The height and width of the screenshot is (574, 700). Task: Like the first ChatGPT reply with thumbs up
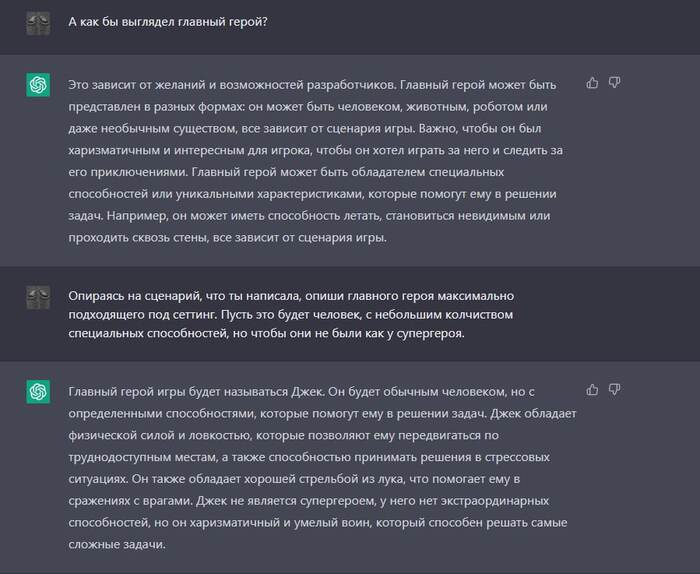click(x=592, y=83)
